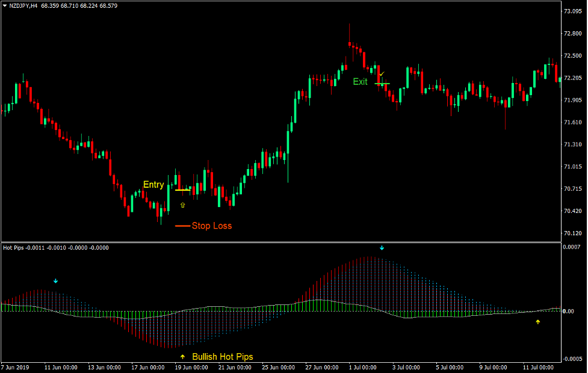Open the chart symbol dropdown triangle
This screenshot has width=588, height=373.
(x=5, y=4)
